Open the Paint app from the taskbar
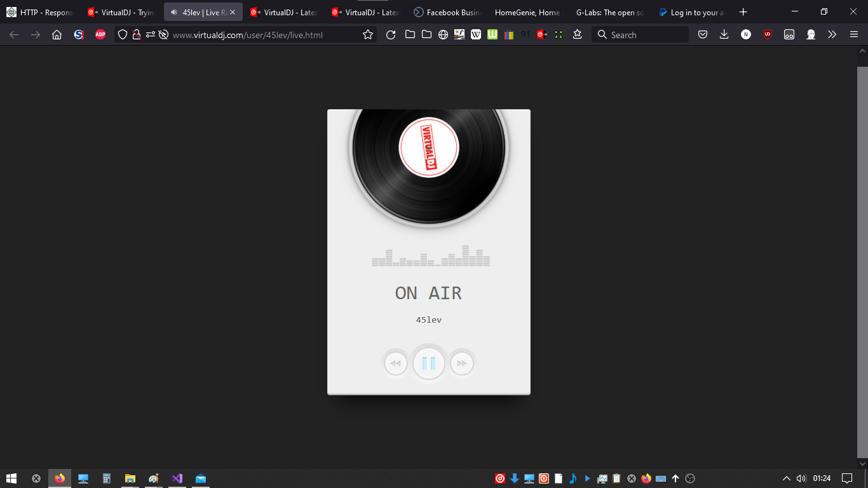 [x=154, y=478]
